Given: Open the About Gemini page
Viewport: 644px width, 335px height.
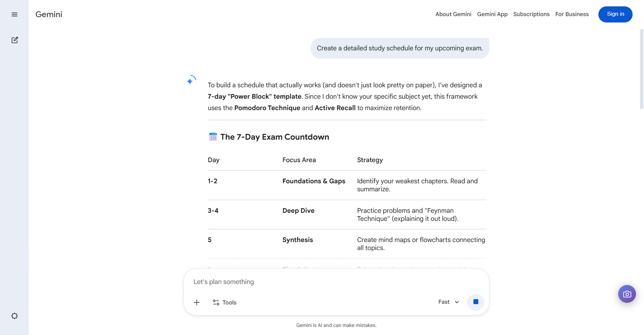Looking at the screenshot, I should [x=453, y=14].
